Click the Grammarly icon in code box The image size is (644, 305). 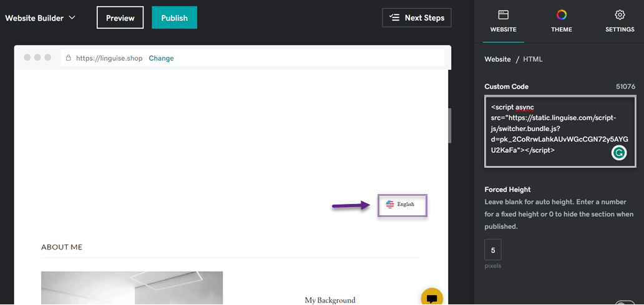(618, 153)
